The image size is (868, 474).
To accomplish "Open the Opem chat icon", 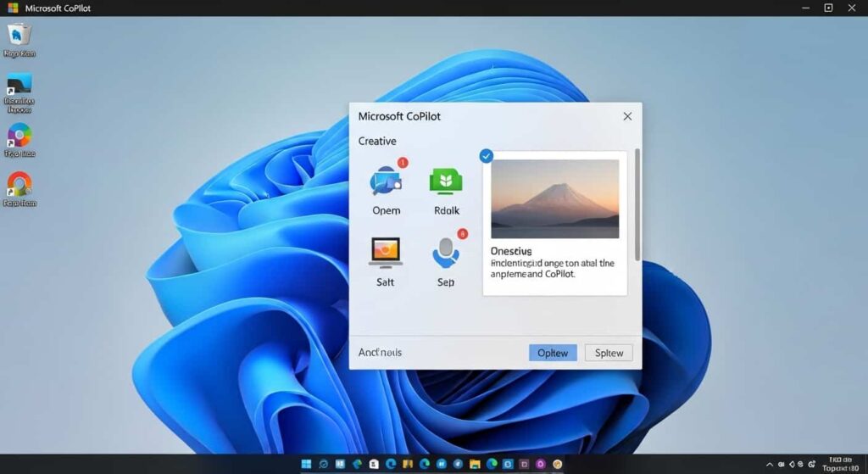I will [x=386, y=181].
